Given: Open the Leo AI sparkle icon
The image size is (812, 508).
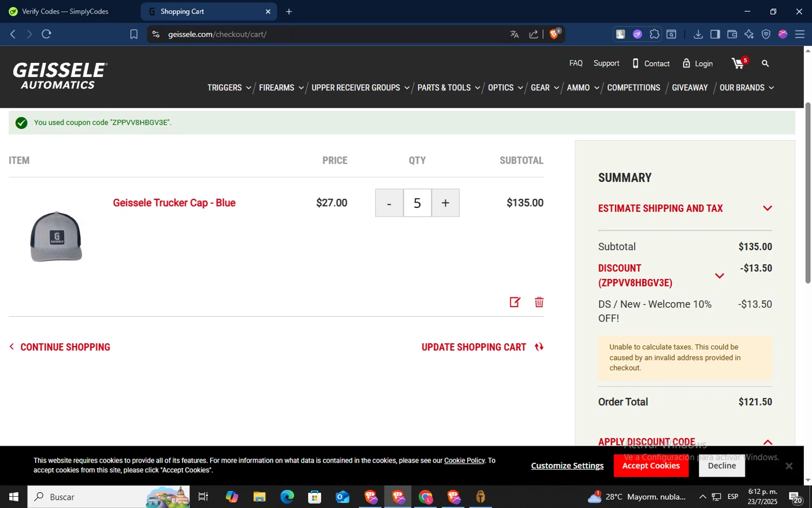Looking at the screenshot, I should point(749,34).
